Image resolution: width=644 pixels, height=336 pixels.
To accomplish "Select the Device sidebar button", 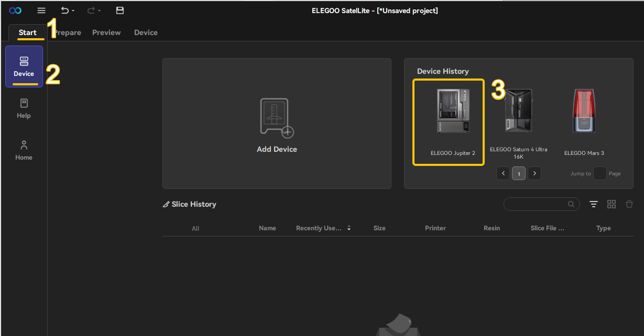I will tap(24, 66).
